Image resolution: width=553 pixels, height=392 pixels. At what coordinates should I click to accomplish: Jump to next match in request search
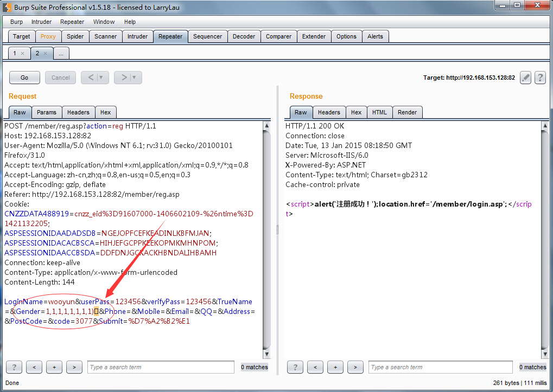74,367
